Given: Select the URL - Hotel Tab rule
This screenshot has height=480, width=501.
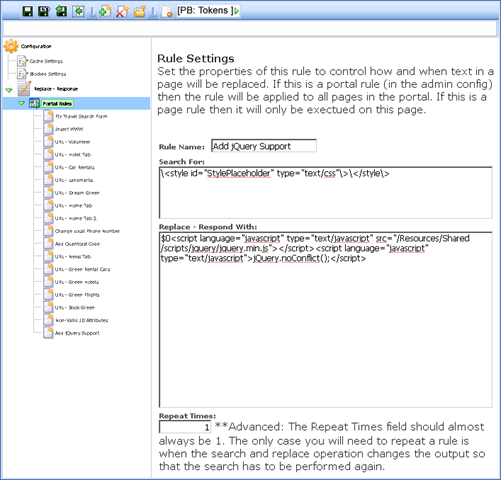Looking at the screenshot, I should coord(73,155).
